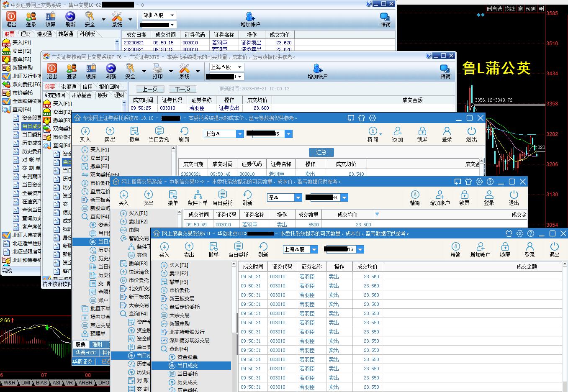Viewport: 568px width, 392px height.
Task: Select 深圳债券现券交易 in 华创 window
Action: pos(189,340)
